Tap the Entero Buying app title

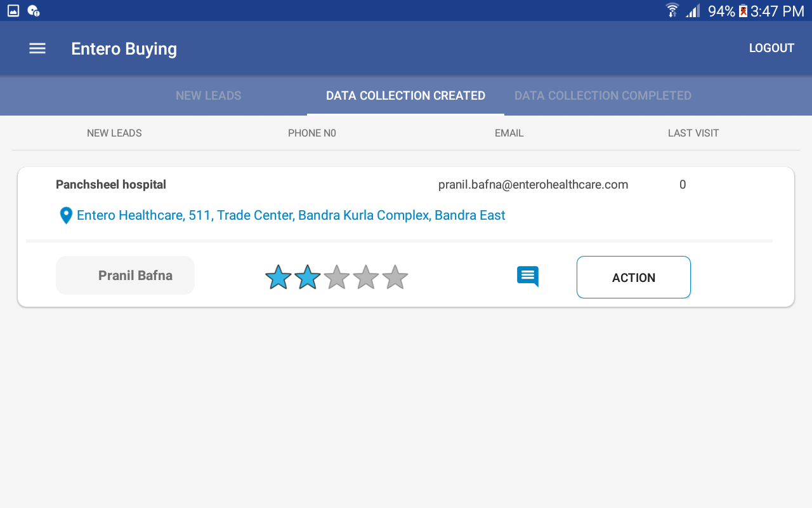(x=124, y=49)
